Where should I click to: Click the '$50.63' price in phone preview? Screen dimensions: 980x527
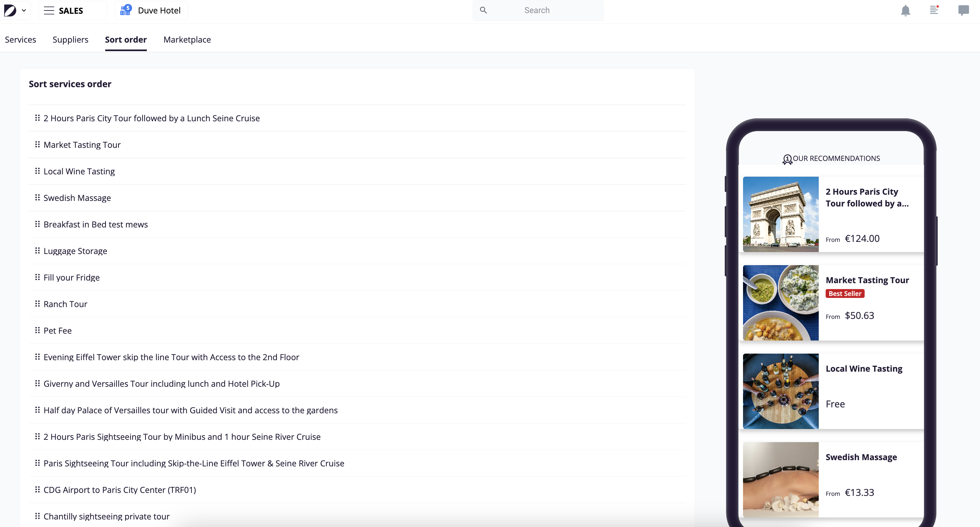(859, 315)
